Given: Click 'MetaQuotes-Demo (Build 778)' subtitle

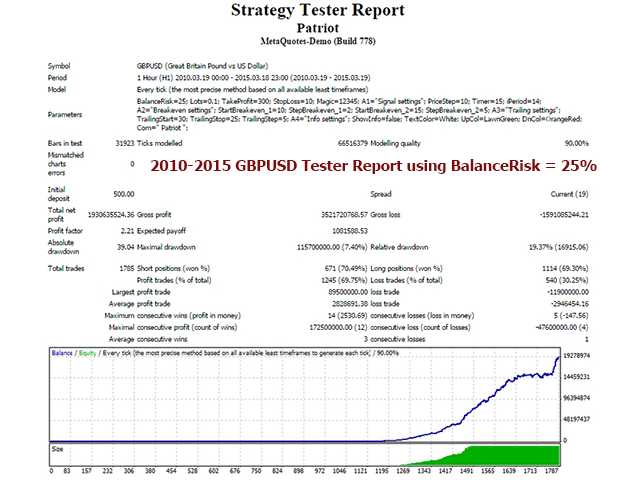Looking at the screenshot, I should (x=318, y=41).
